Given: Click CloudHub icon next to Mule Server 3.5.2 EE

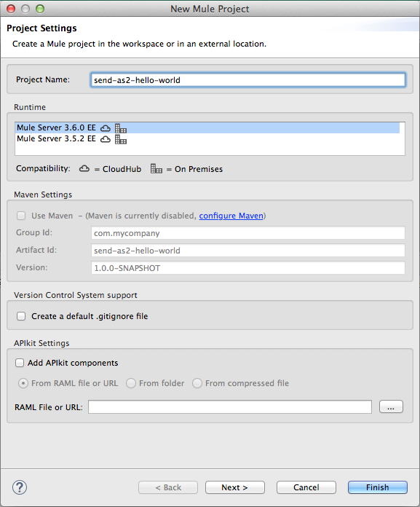Looking at the screenshot, I should point(106,139).
